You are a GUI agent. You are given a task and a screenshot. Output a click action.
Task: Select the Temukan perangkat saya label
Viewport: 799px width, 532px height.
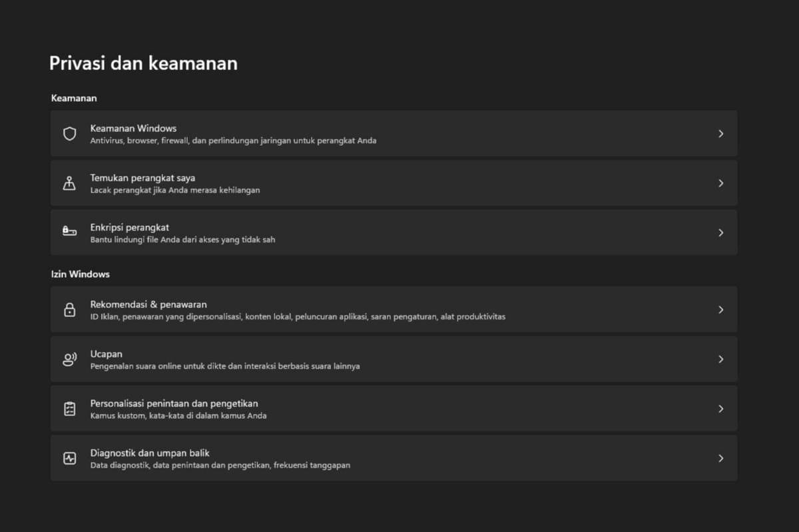(142, 178)
